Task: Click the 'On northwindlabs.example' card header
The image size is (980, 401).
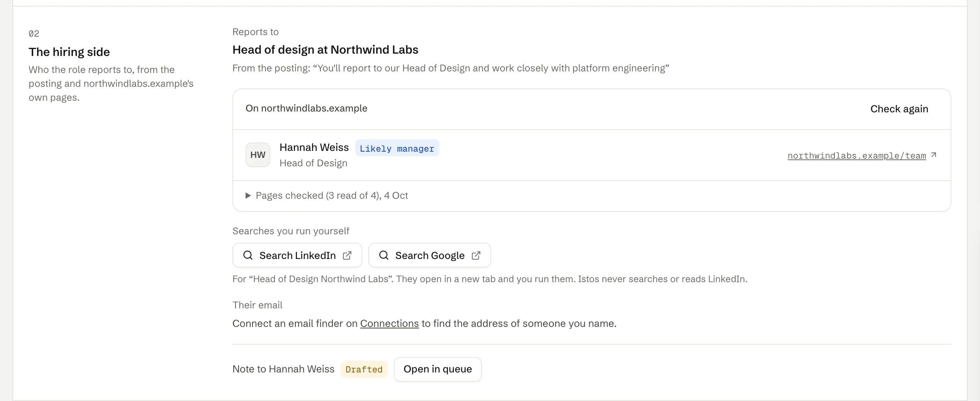Action: tap(306, 108)
